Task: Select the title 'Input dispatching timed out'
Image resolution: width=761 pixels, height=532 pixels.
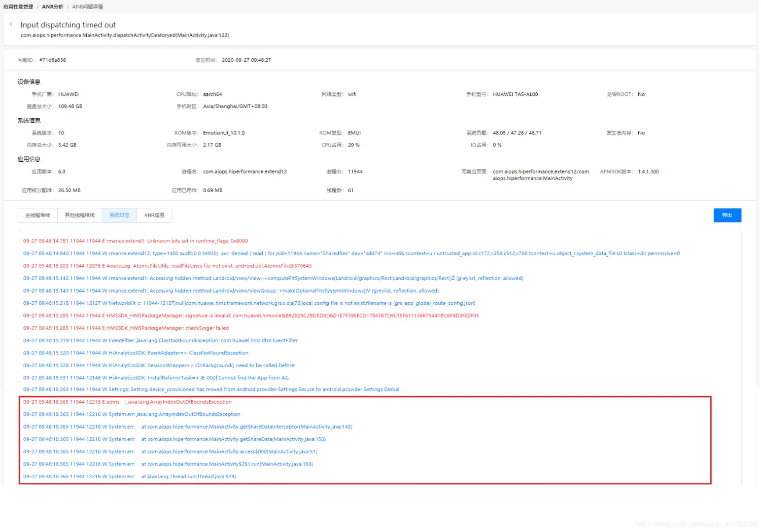Action: click(68, 25)
